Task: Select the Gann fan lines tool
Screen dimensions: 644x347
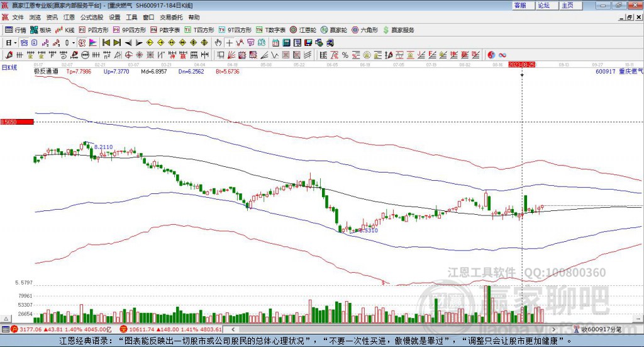Action: coord(231,55)
